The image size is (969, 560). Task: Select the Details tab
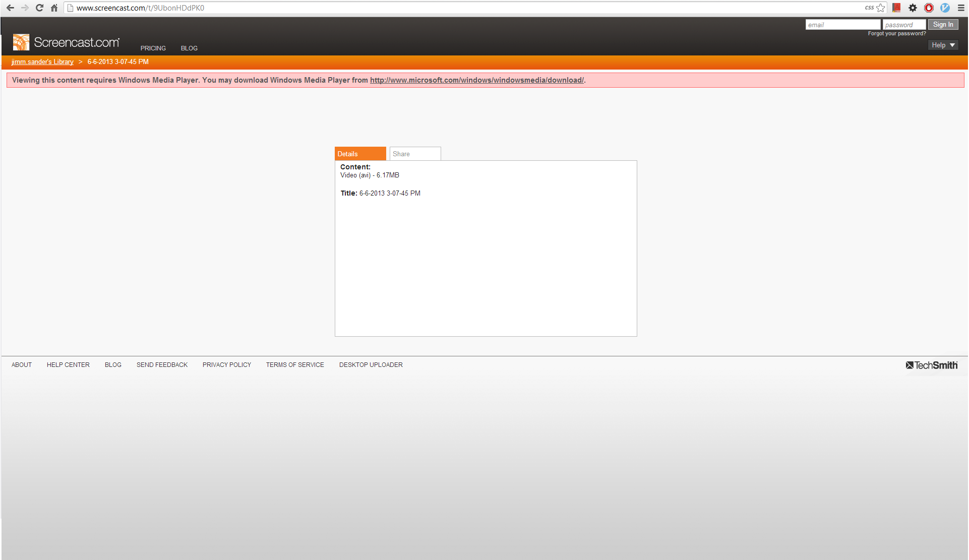(x=360, y=154)
